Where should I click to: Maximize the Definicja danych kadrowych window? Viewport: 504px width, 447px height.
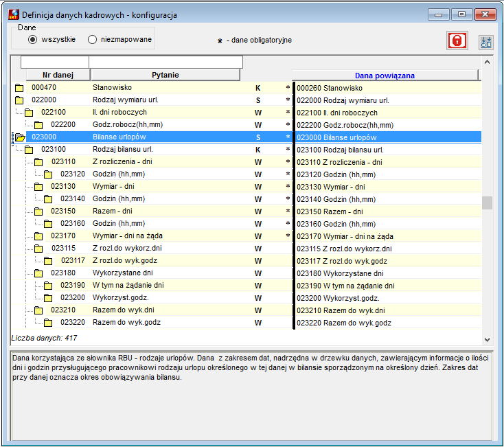click(x=461, y=14)
